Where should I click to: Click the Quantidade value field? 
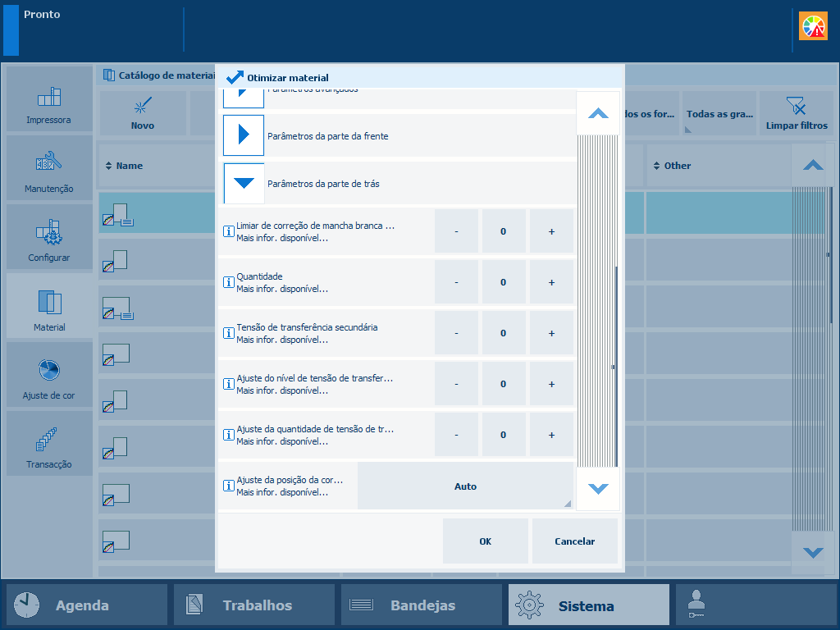(x=504, y=282)
